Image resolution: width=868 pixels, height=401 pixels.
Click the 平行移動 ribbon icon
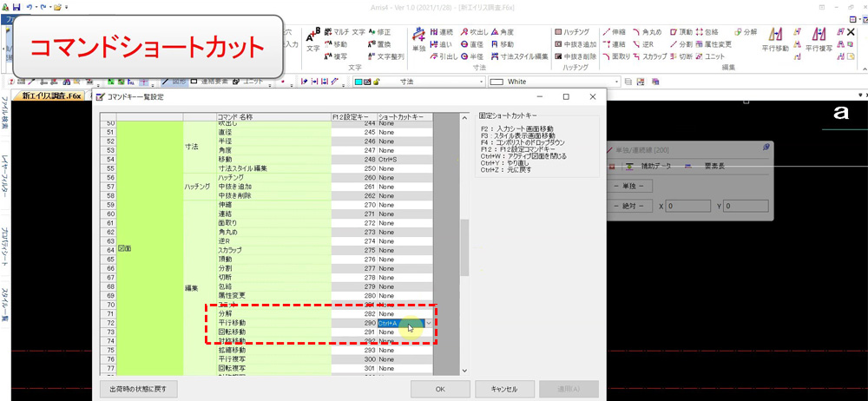click(x=775, y=39)
